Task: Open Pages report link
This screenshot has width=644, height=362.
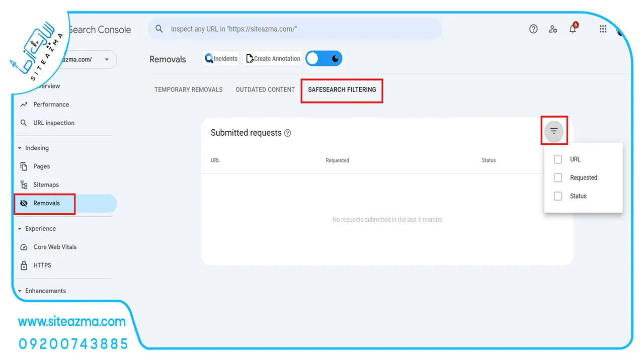Action: click(x=42, y=166)
